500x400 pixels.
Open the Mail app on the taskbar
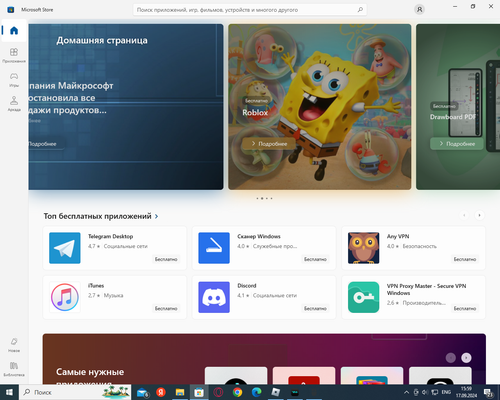click(142, 392)
